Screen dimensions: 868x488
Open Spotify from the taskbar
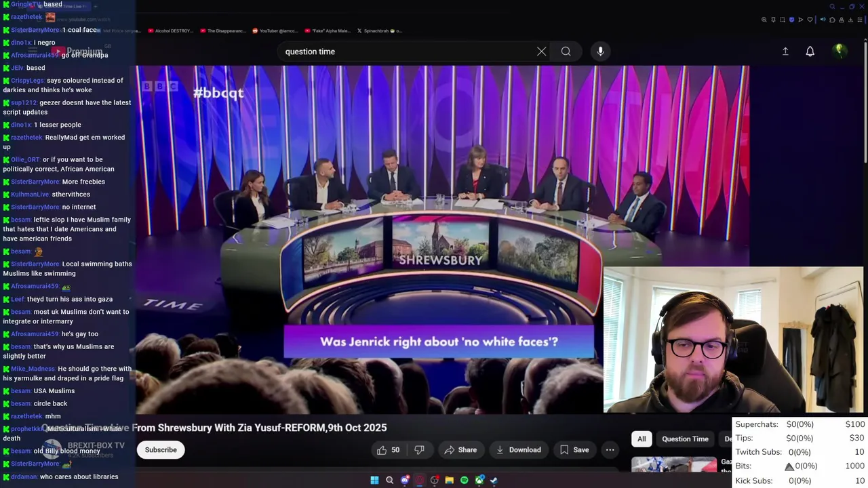point(465,480)
